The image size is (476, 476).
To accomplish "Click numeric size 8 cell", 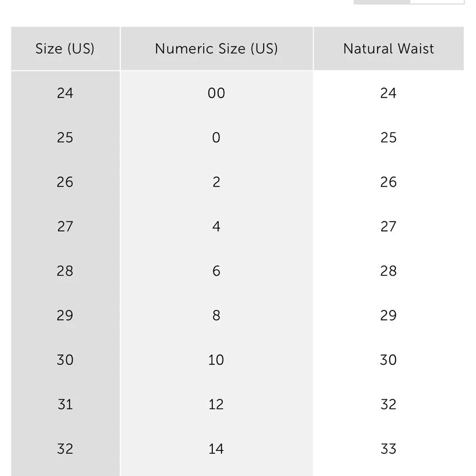I will pos(217,316).
